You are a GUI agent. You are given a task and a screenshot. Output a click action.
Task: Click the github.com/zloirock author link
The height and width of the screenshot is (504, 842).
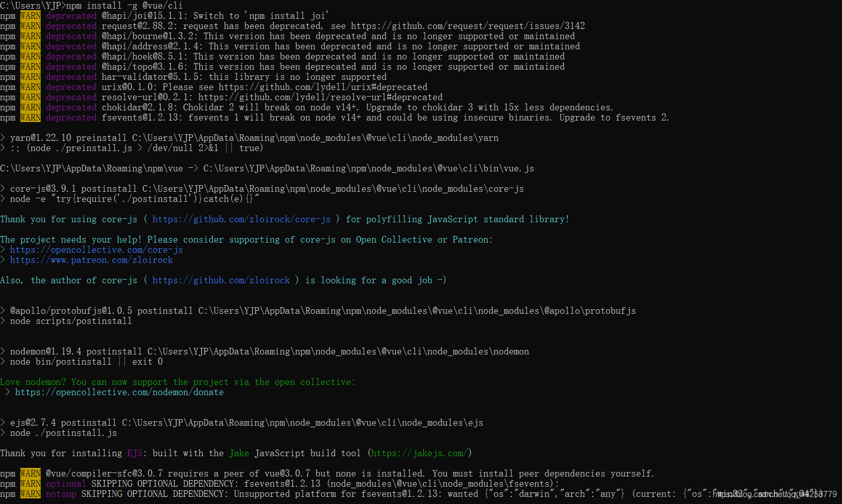tap(221, 280)
